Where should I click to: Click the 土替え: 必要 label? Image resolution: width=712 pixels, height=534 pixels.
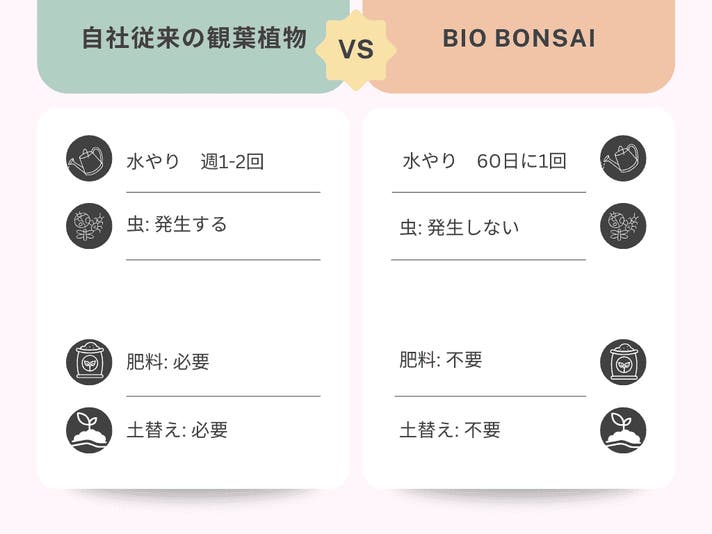click(177, 430)
